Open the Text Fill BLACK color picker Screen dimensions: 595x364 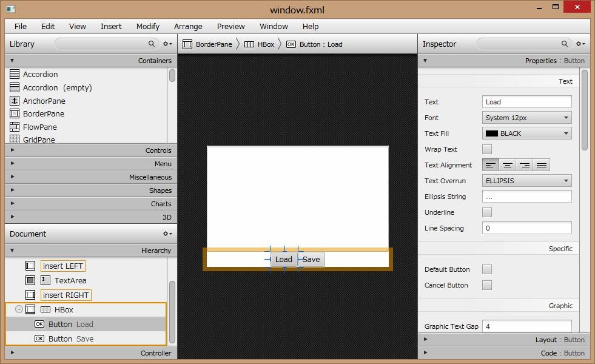pos(526,133)
